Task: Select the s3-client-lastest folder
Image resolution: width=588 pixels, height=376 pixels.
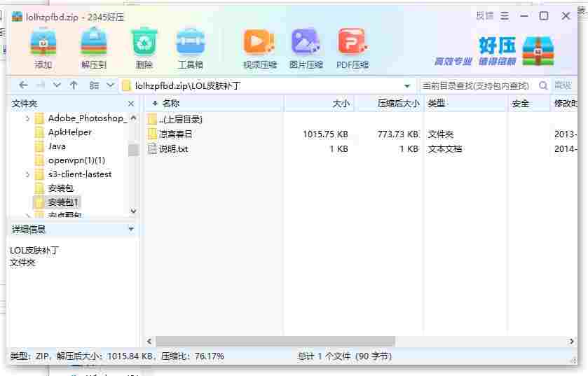Action: click(80, 174)
